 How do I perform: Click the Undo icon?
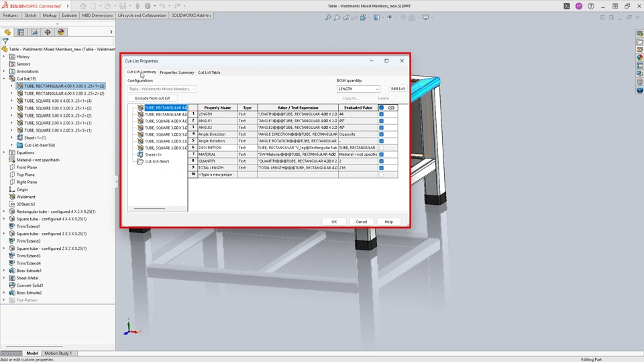coord(162,6)
